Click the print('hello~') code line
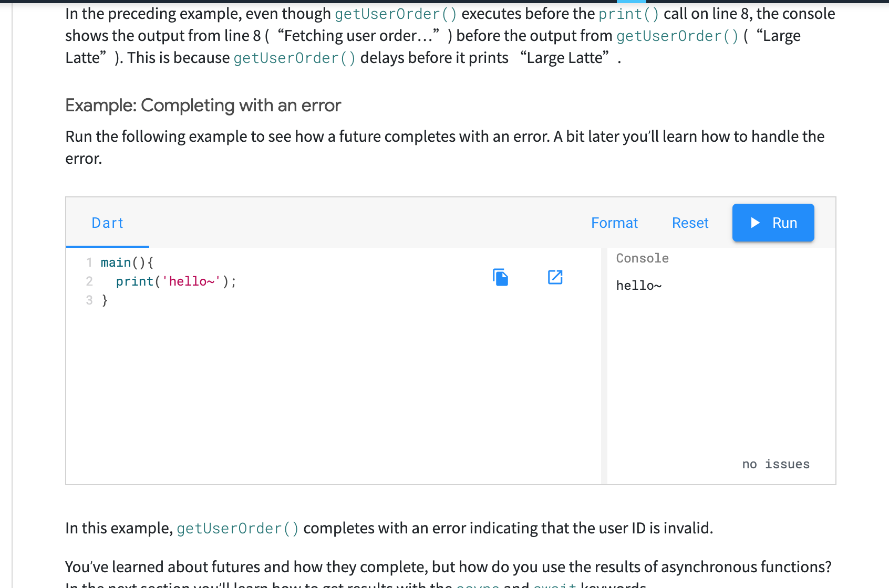The width and height of the screenshot is (889, 588). point(175,281)
